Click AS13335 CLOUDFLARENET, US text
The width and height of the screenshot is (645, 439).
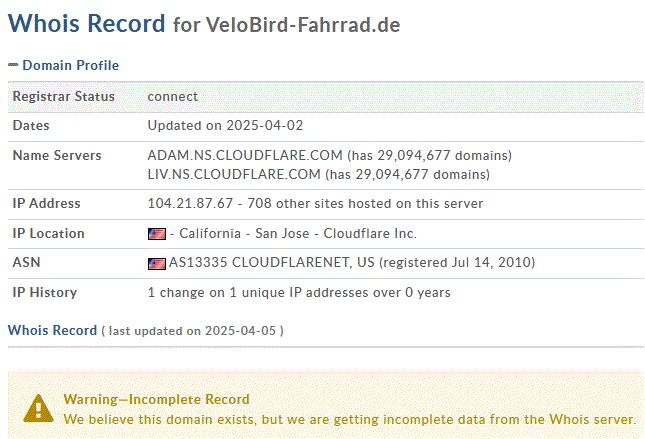coord(271,262)
